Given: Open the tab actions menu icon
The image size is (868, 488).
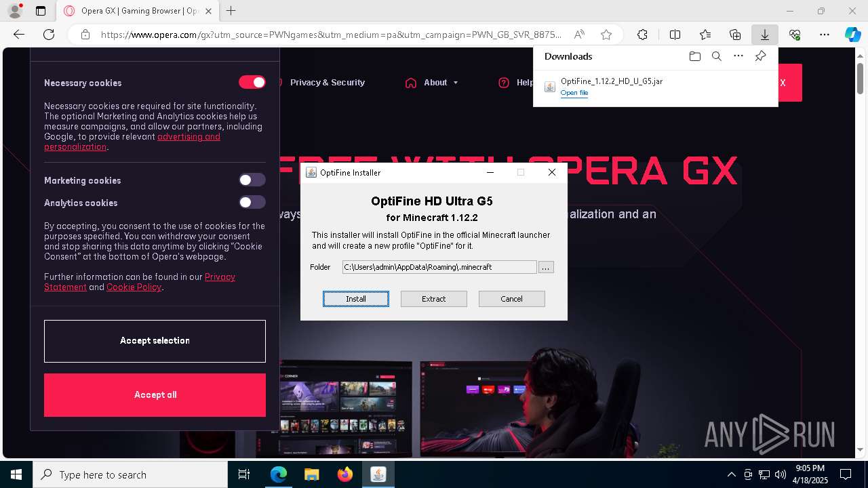Looking at the screenshot, I should coord(41,11).
